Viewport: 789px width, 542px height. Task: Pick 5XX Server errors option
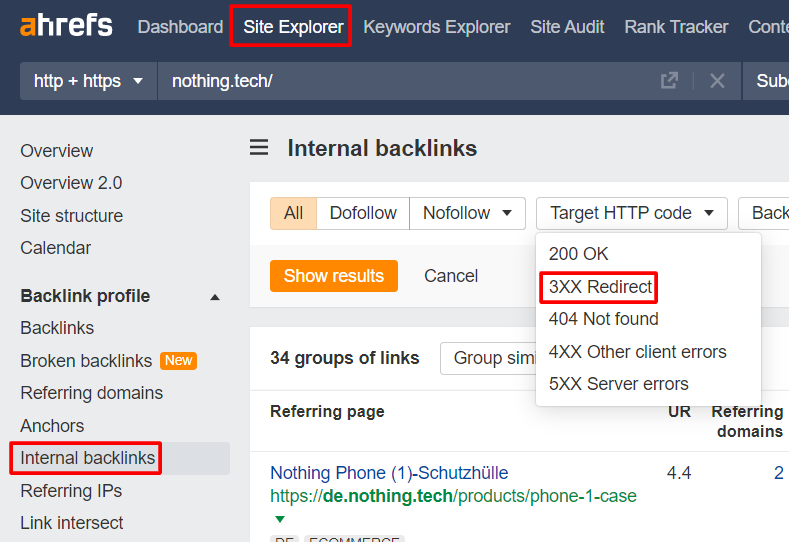point(618,384)
